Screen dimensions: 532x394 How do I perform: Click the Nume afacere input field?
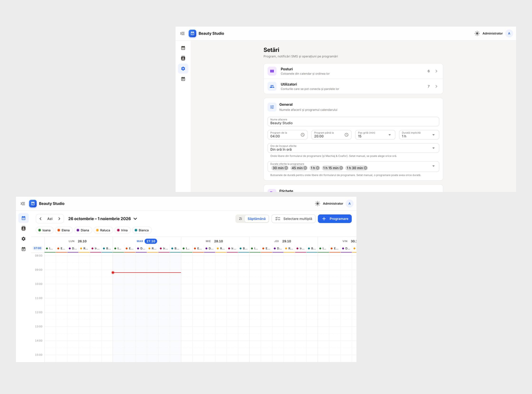pyautogui.click(x=353, y=122)
